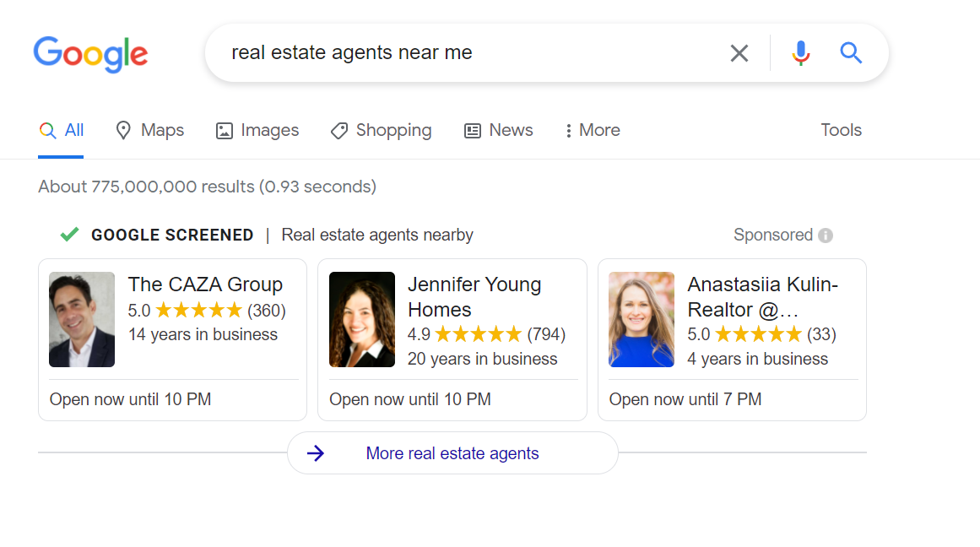
Task: Click the Google logo
Action: click(x=90, y=54)
